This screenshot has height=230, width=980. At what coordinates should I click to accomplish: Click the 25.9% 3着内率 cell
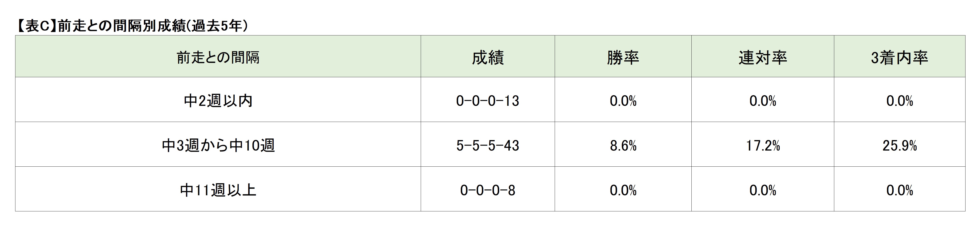click(x=899, y=146)
